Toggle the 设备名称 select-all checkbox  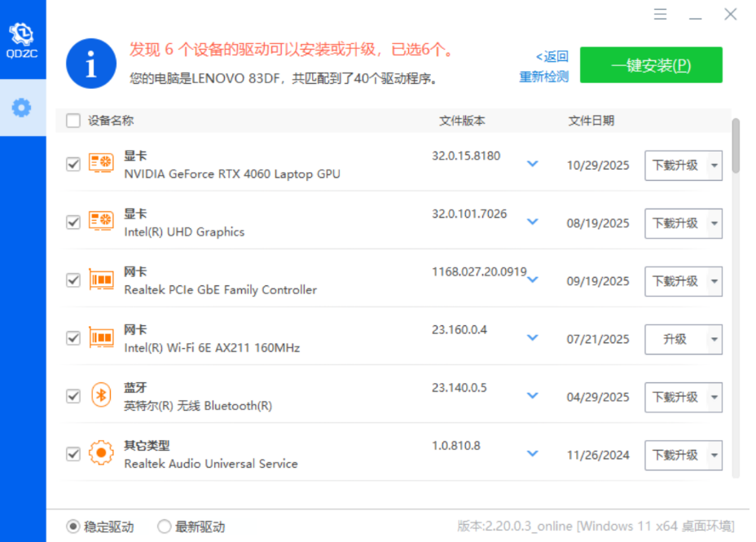[73, 120]
